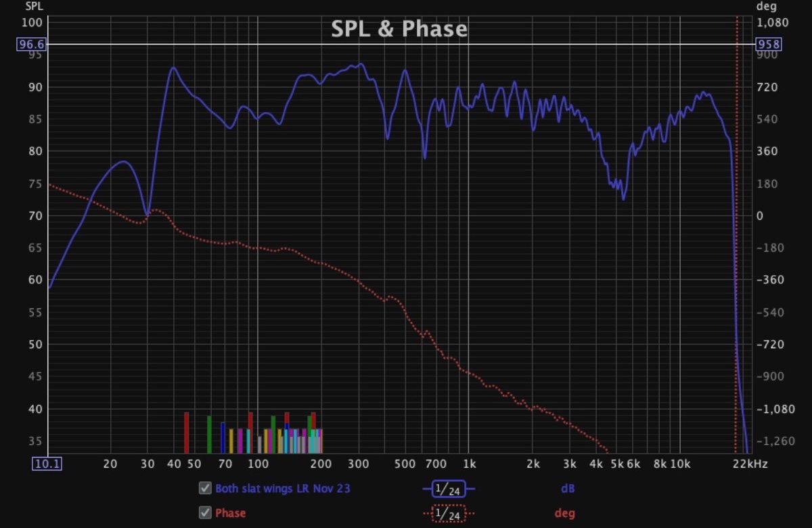The image size is (812, 528).
Task: Click the 22kHz frequency axis label
Action: pos(750,464)
